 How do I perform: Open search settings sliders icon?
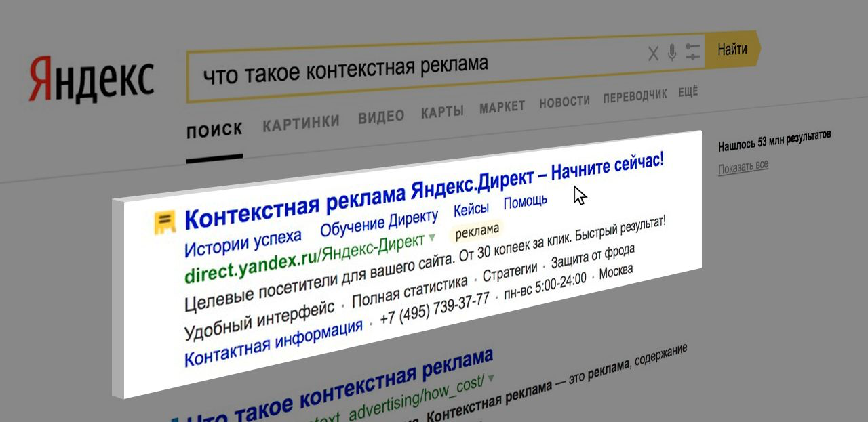tap(692, 51)
